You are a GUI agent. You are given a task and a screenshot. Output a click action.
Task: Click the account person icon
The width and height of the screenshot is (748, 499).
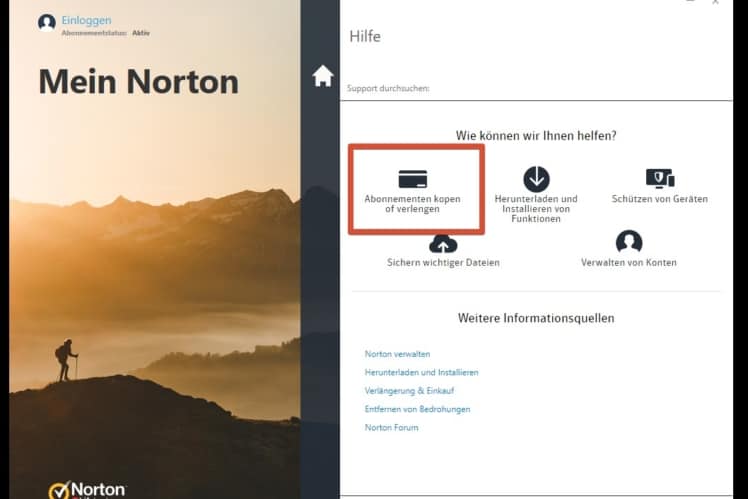[629, 241]
